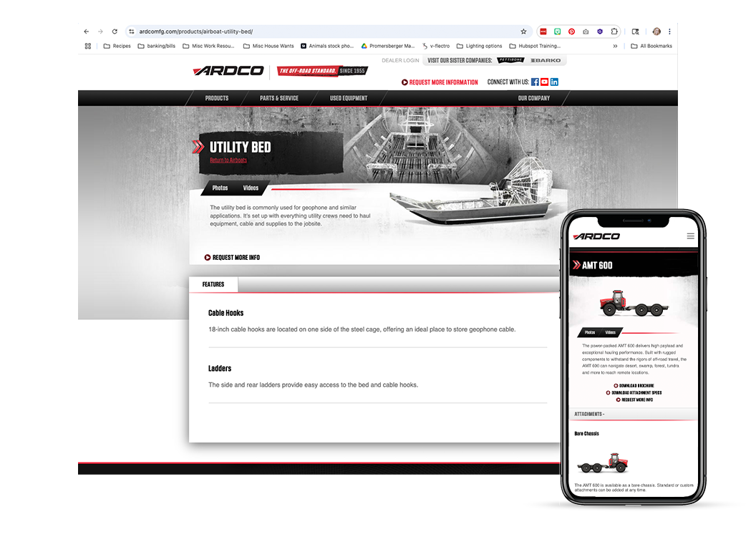Open the Products navigation menu

coord(217,98)
